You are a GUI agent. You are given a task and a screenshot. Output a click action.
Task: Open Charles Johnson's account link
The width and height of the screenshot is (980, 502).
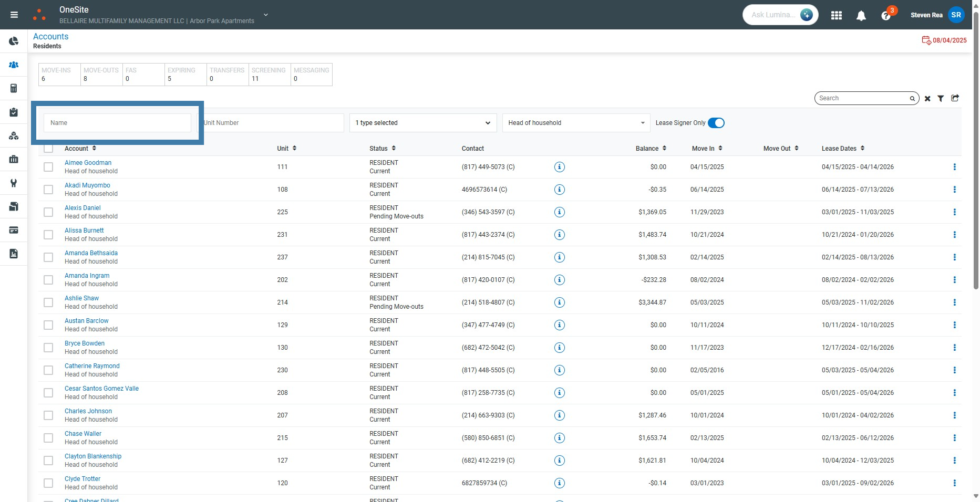[88, 411]
